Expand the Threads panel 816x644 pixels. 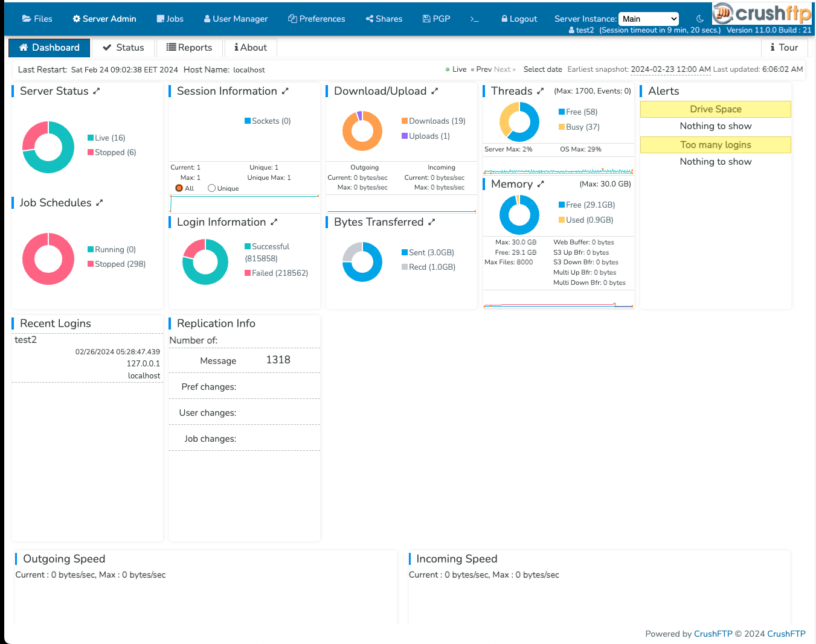coord(541,91)
